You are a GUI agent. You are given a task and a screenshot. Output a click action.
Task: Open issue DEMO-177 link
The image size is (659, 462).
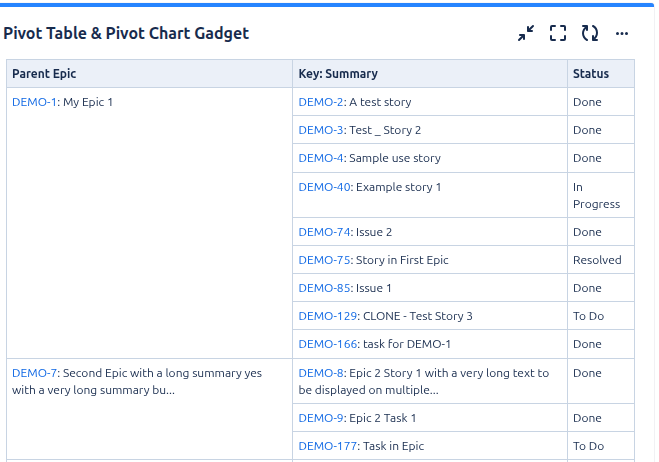click(327, 446)
